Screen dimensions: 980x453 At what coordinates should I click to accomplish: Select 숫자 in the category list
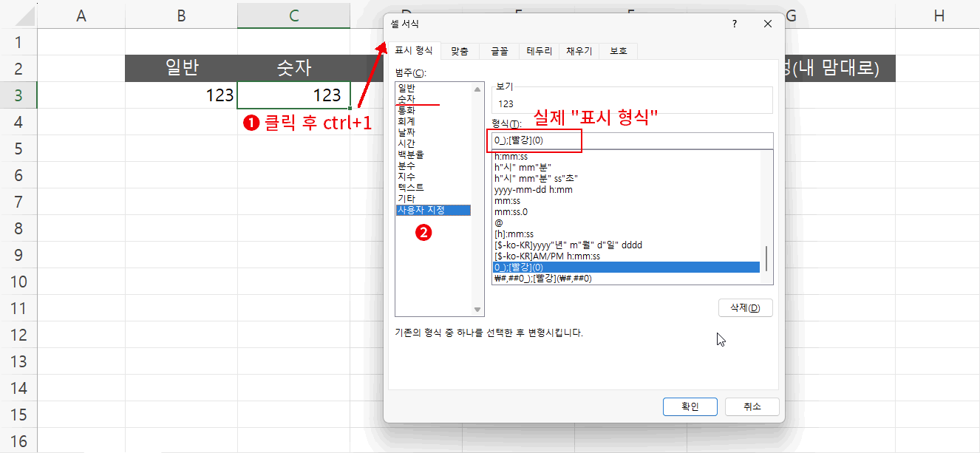433,99
